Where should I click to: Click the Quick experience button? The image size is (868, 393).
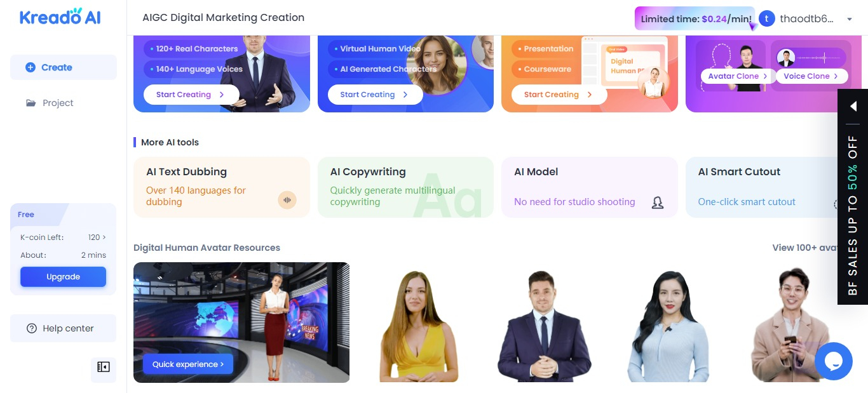click(188, 364)
